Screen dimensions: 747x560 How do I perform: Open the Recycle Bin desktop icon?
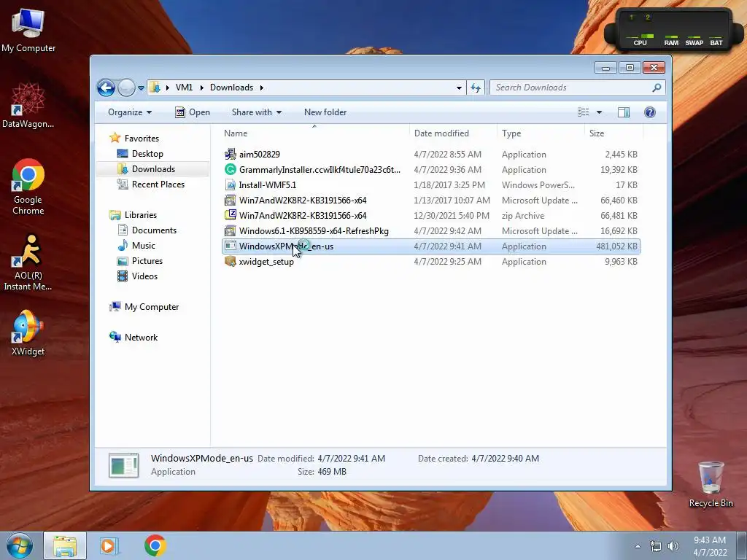[711, 484]
